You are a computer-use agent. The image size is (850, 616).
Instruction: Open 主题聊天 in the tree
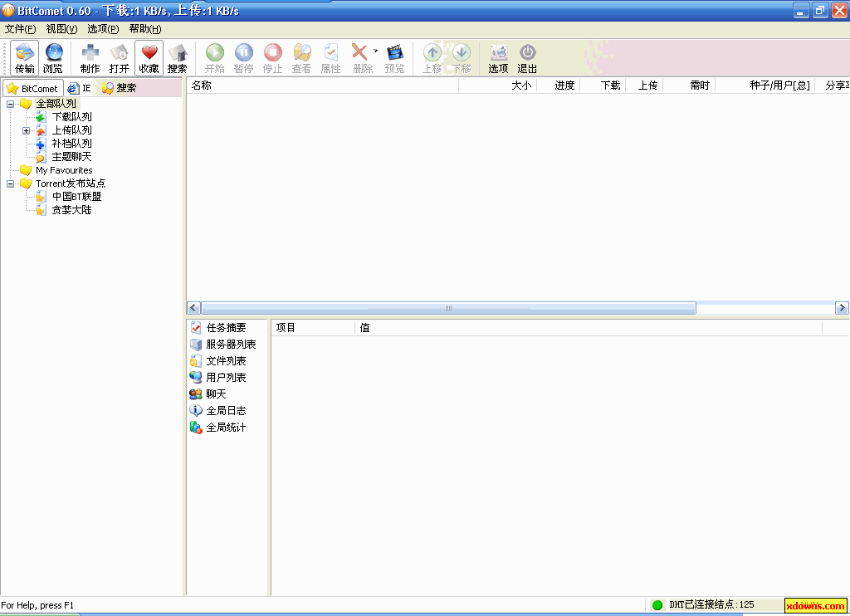(71, 157)
